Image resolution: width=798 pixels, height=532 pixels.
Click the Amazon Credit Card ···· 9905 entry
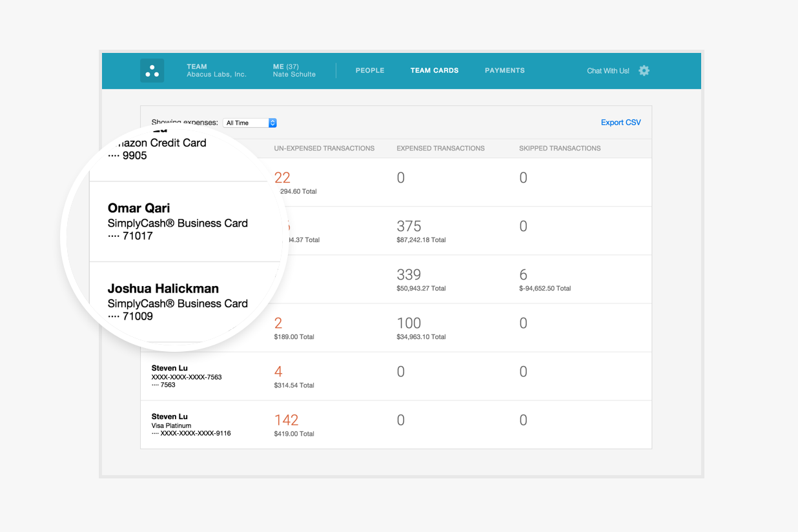click(157, 149)
